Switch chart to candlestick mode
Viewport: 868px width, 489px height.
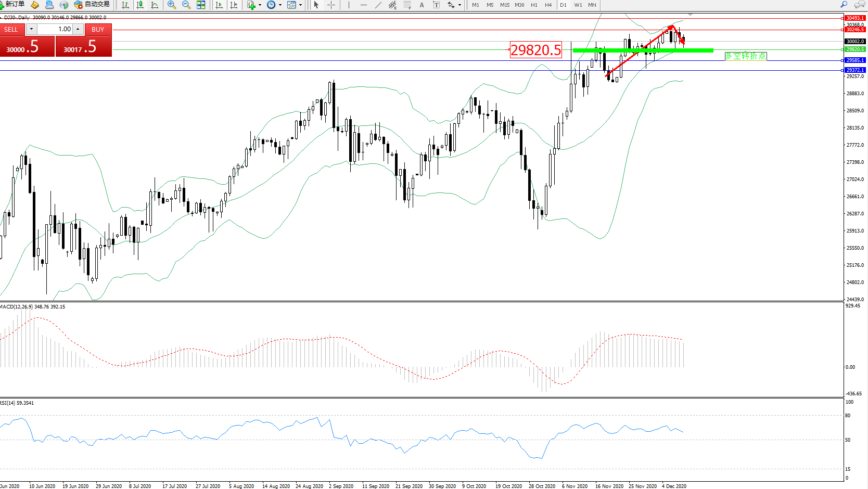140,5
